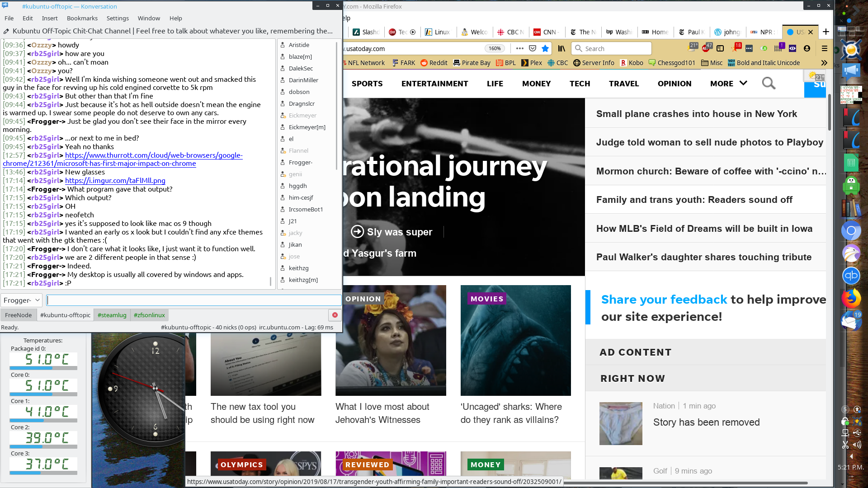Focus the Konversation message input field

pyautogui.click(x=194, y=300)
